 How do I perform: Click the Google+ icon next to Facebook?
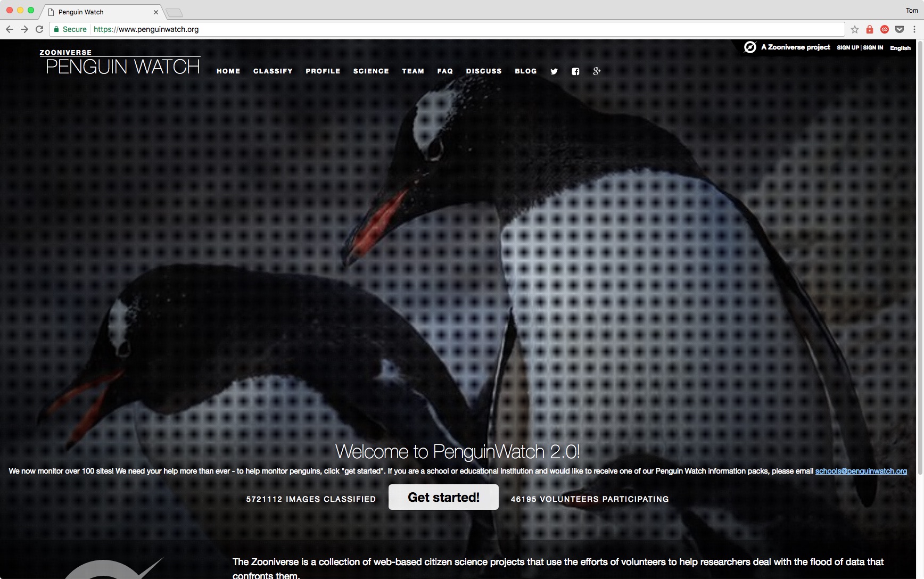[597, 71]
